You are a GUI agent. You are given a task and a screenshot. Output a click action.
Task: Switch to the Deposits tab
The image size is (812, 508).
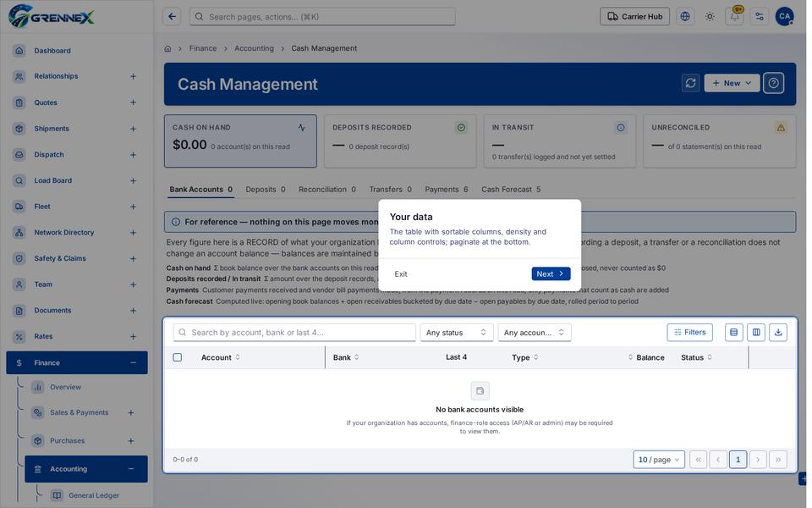pos(265,190)
